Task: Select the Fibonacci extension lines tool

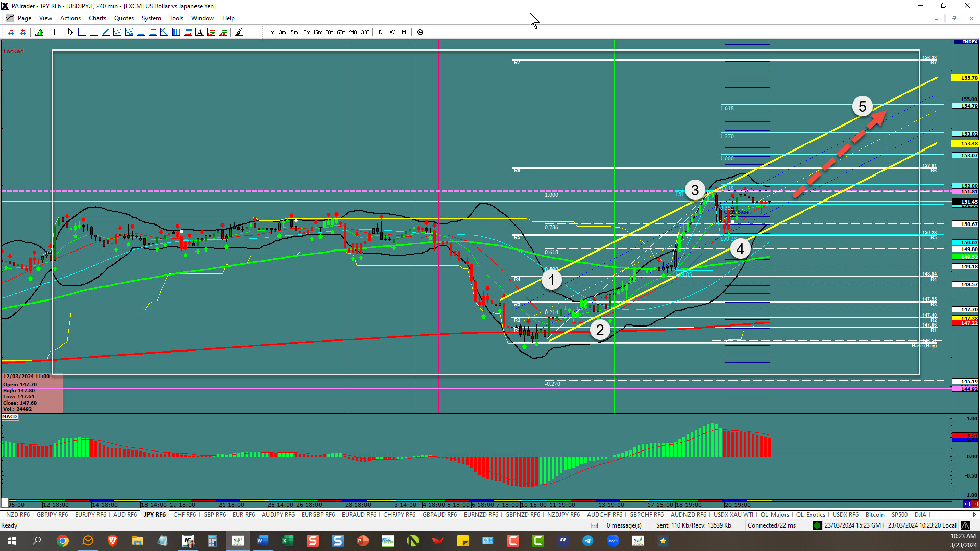Action: (x=153, y=32)
